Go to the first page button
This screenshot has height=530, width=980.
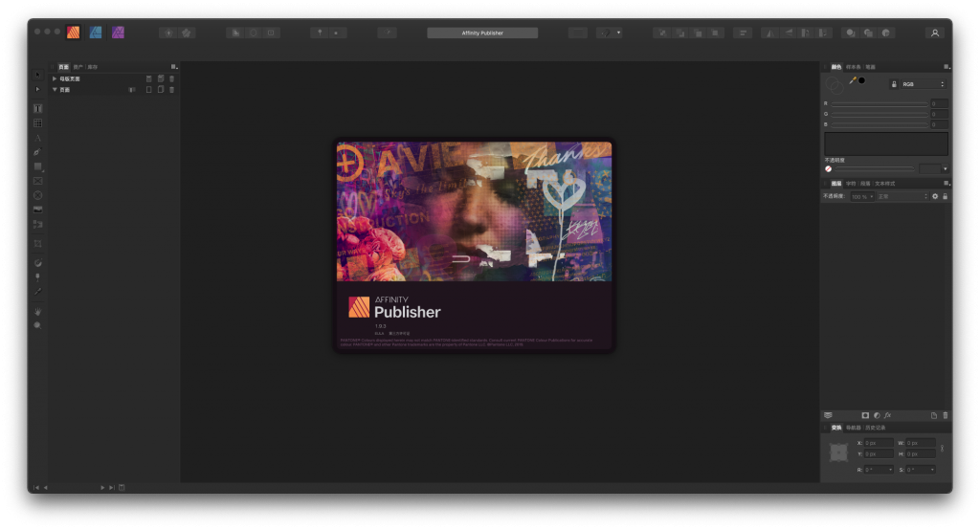click(x=35, y=488)
